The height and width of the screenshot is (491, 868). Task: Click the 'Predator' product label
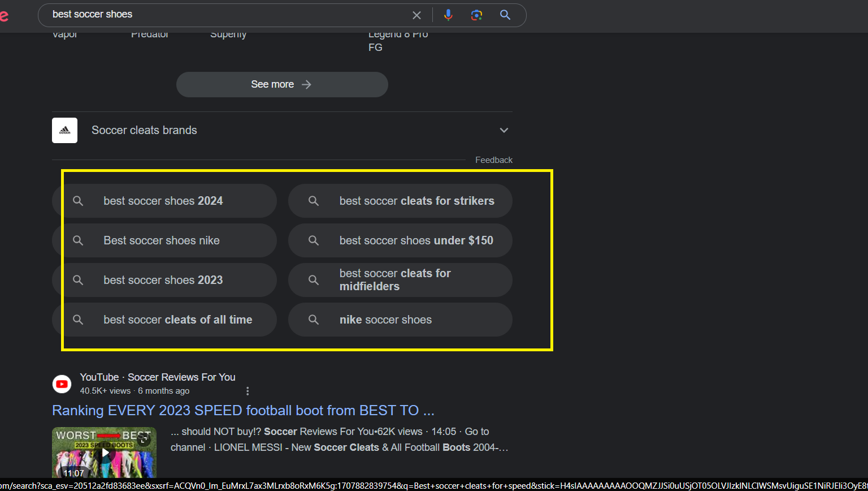(x=150, y=35)
